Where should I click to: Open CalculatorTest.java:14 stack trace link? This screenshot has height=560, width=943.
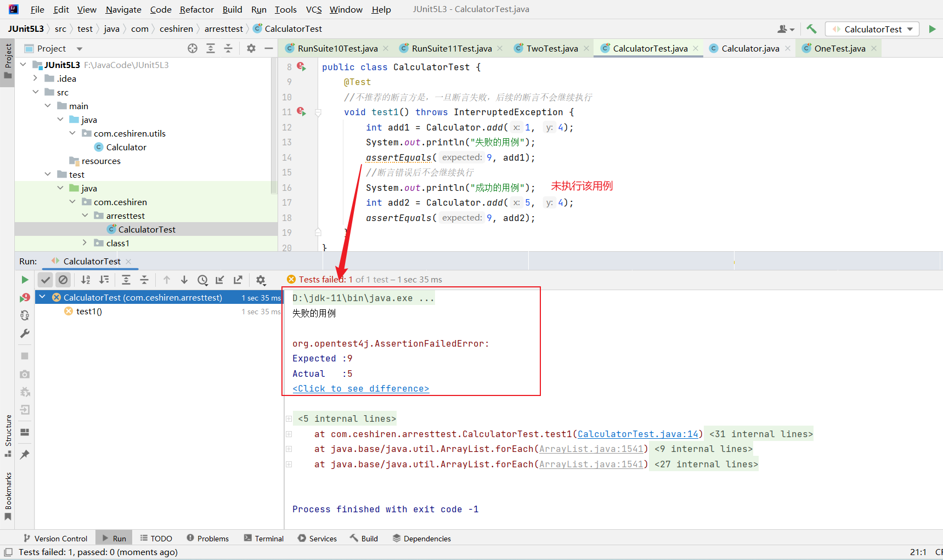pos(638,434)
